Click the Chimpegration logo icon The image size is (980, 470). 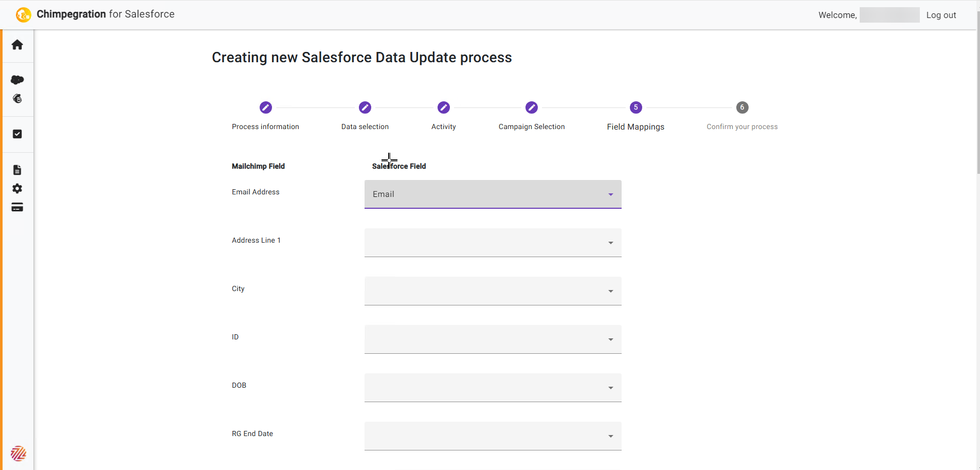(23, 15)
